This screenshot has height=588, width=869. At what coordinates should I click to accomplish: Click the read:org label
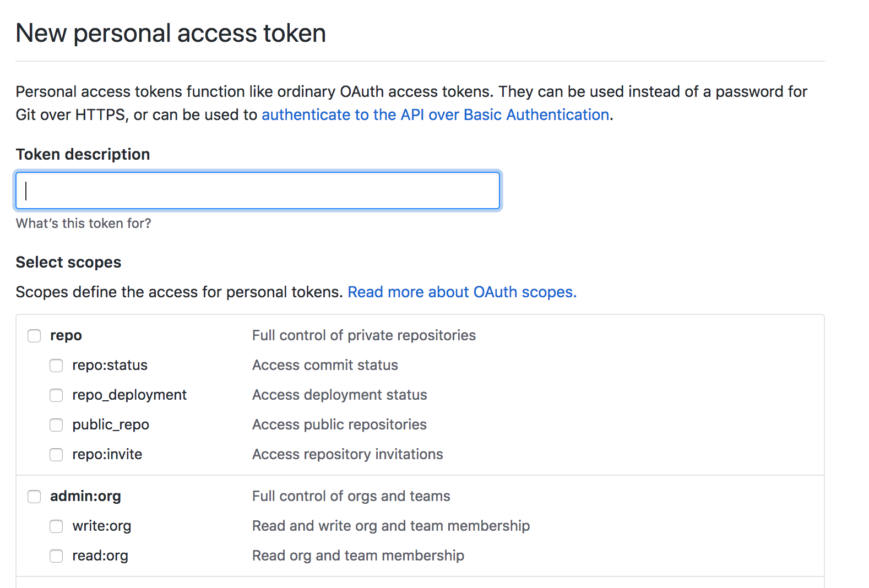coord(100,556)
